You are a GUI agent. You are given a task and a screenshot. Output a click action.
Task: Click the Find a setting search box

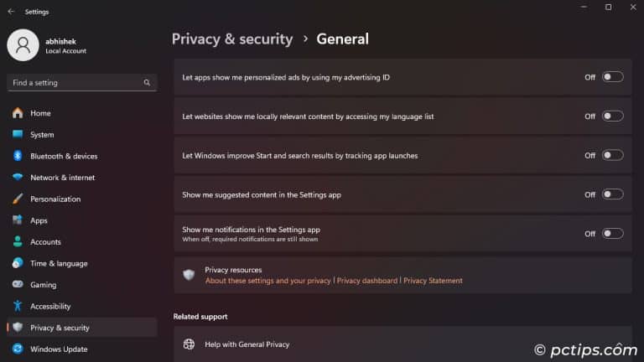click(75, 83)
